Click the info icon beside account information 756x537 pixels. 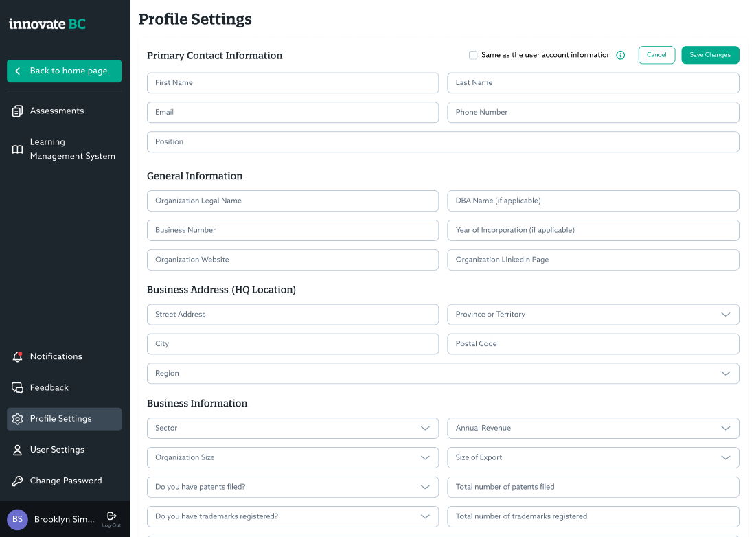click(x=621, y=56)
